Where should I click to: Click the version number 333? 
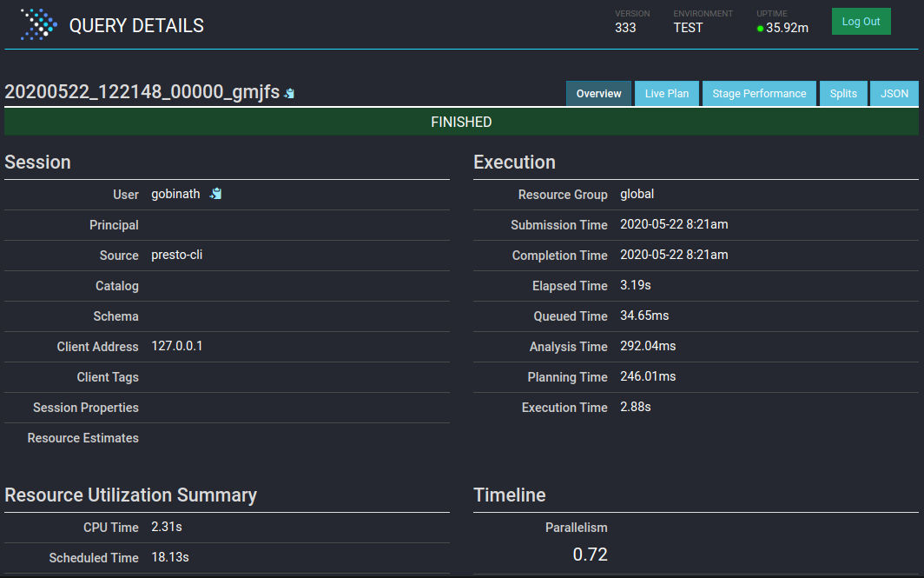coord(625,28)
